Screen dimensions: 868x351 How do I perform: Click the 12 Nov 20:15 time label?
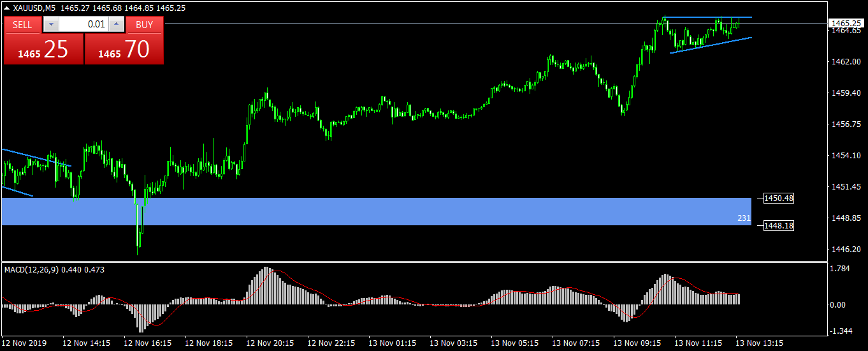[x=270, y=343]
